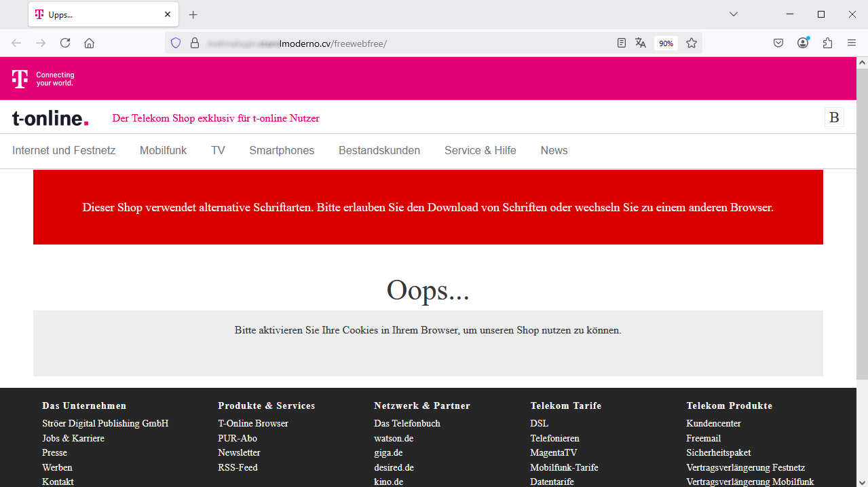Open the Werben footer link
The height and width of the screenshot is (487, 868).
57,467
